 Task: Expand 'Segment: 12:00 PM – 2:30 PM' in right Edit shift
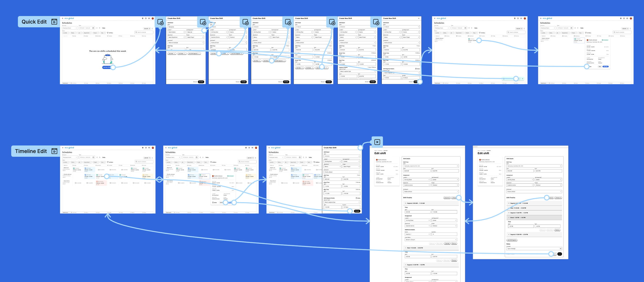509,234
